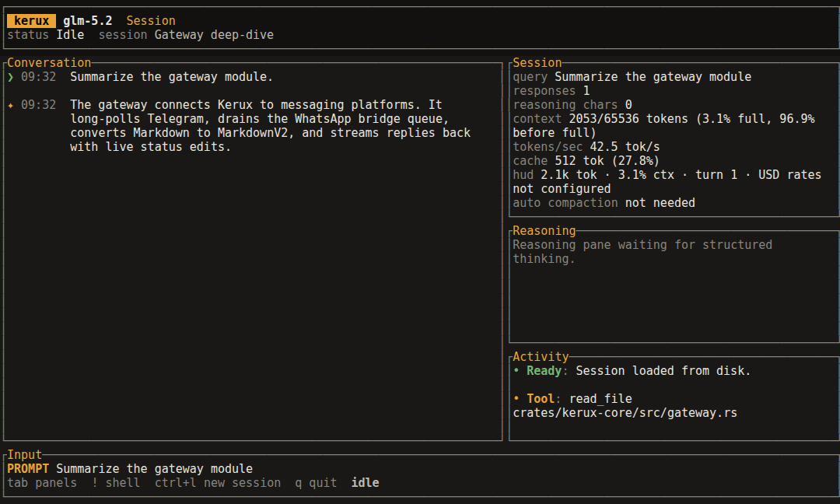
Task: Select the Session tab in header
Action: [x=151, y=21]
